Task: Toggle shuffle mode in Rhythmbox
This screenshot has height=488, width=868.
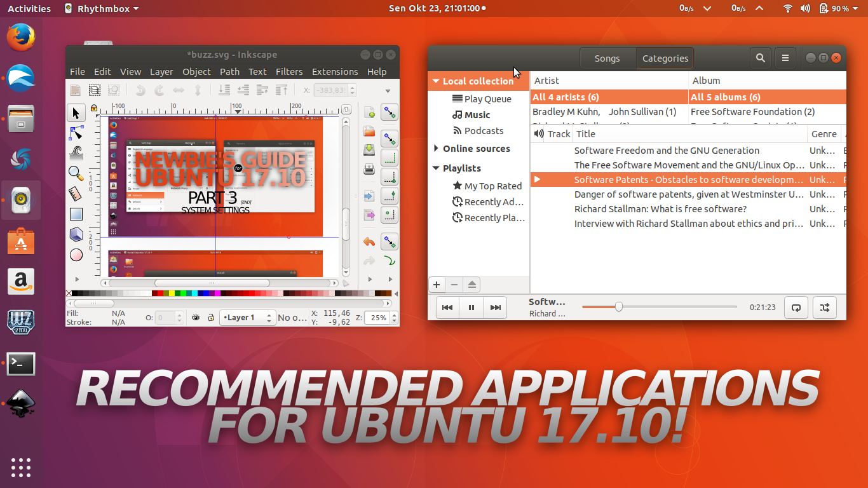Action: pos(825,308)
